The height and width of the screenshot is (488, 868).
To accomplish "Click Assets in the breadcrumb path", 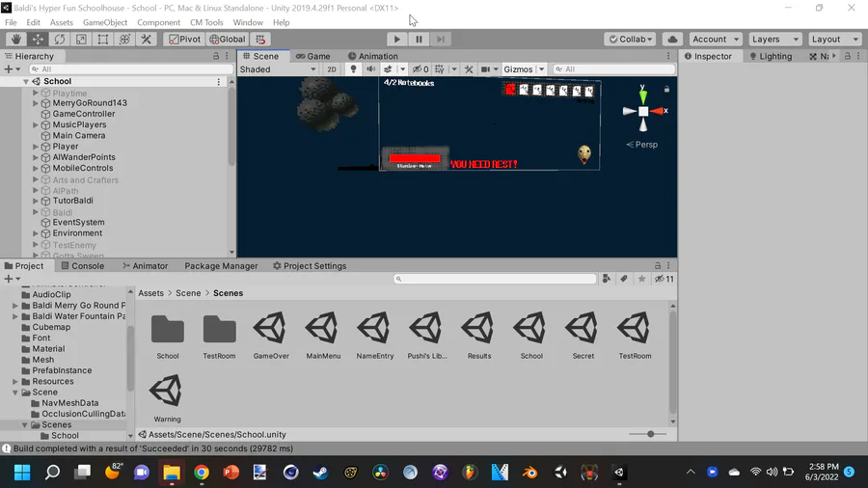I will point(150,293).
